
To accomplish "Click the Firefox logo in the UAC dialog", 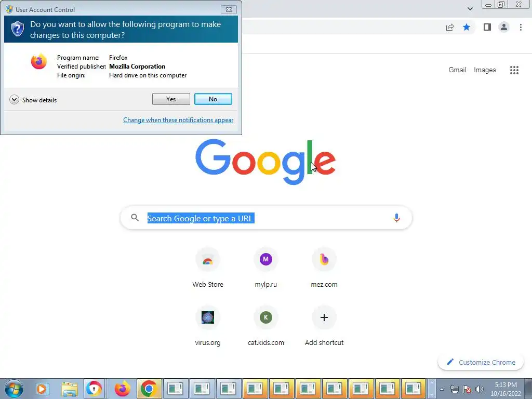I will pos(38,61).
